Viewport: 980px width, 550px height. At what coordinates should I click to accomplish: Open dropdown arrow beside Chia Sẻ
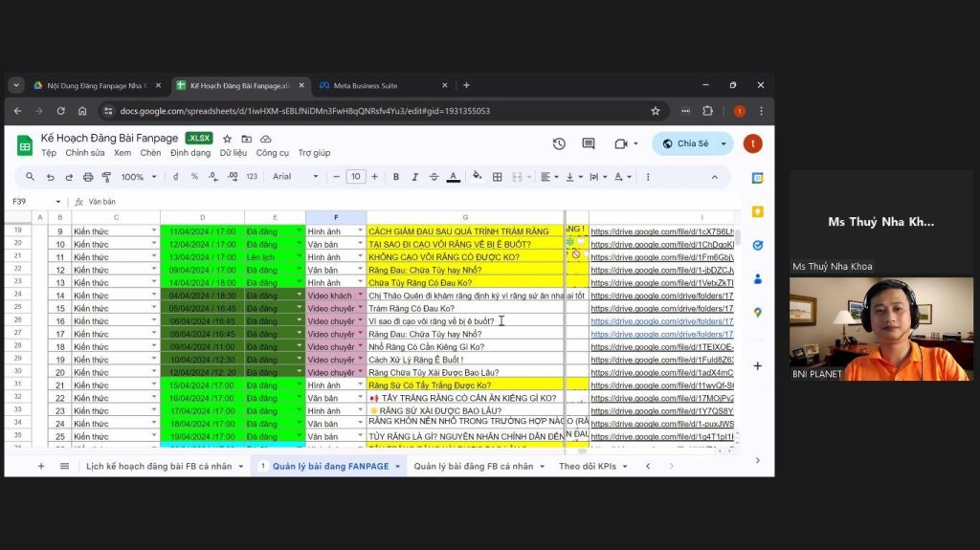(724, 143)
